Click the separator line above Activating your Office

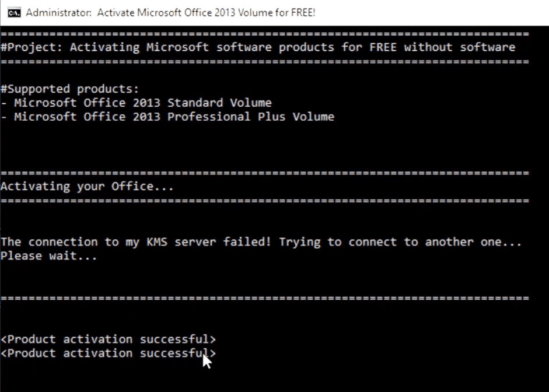coord(263,172)
